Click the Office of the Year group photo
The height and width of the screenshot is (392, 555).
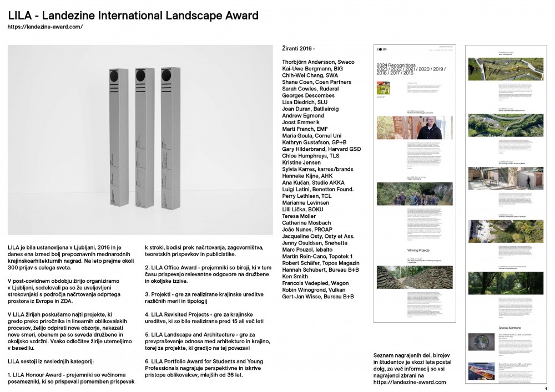pyautogui.click(x=414, y=194)
